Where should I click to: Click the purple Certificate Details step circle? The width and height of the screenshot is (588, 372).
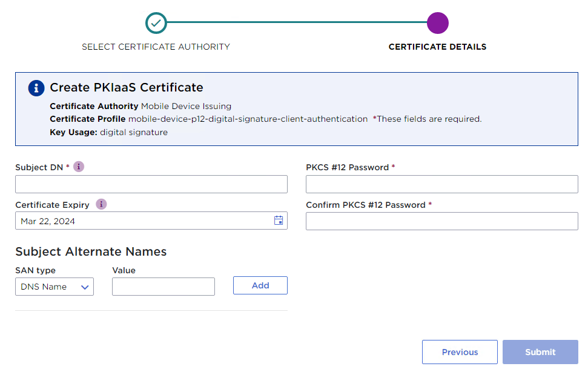click(437, 23)
